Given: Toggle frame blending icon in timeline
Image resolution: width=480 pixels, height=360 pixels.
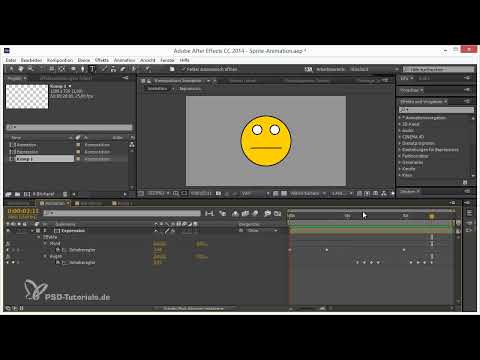Looking at the screenshot, I should coord(245,213).
